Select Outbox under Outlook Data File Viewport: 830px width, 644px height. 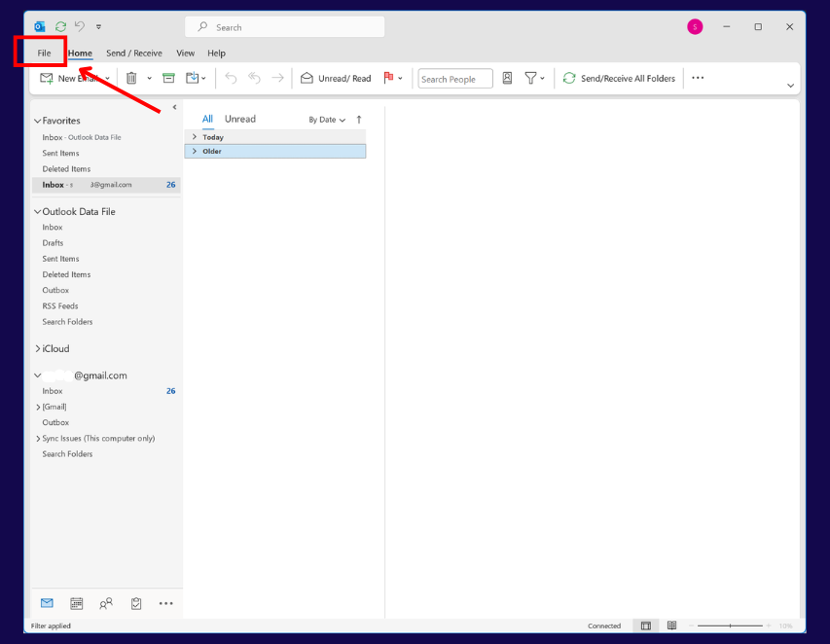[x=55, y=290]
